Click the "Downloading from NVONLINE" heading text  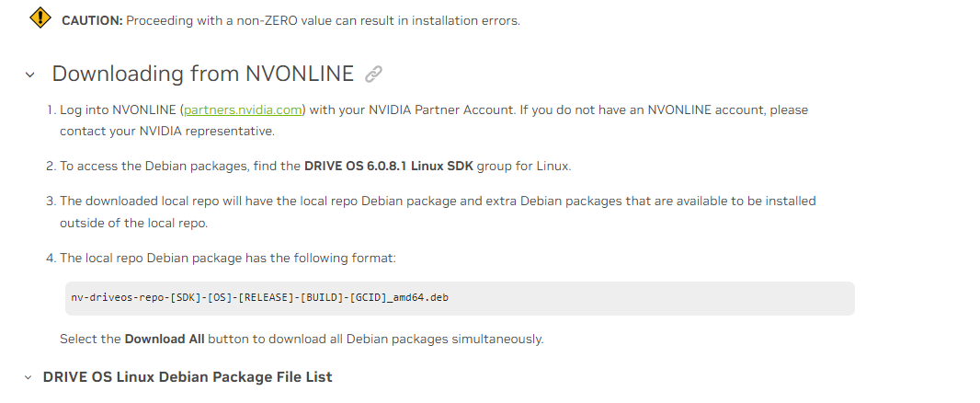[x=202, y=74]
